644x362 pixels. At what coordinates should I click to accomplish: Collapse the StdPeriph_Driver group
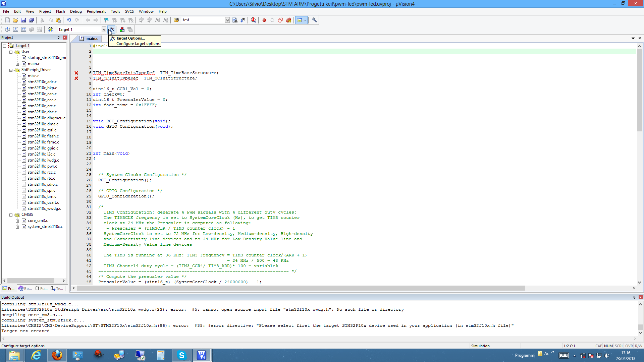(x=11, y=70)
